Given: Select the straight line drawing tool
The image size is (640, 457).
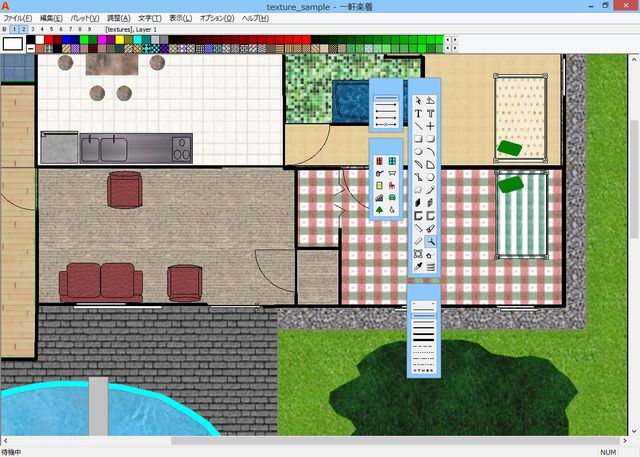Looking at the screenshot, I should coord(418,126).
